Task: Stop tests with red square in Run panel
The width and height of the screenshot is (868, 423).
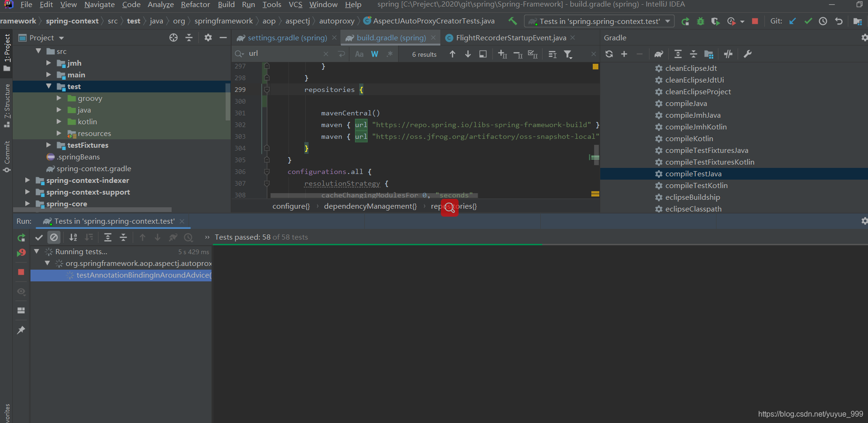Action: (x=21, y=272)
